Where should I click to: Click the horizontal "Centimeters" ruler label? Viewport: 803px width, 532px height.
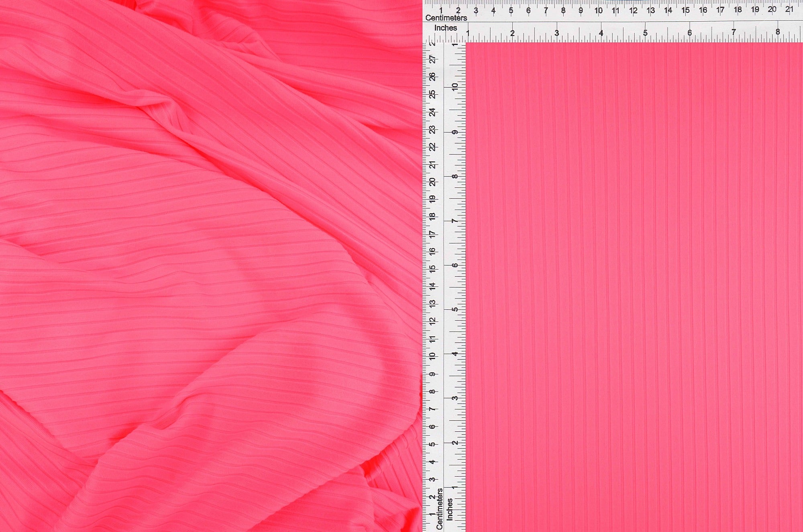click(446, 18)
